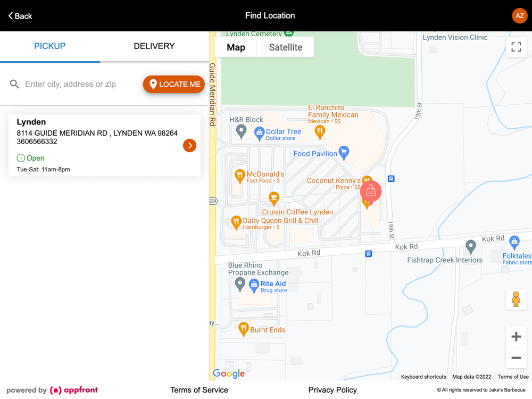The image size is (532, 399).
Task: Click the McDonald's restaurant pin
Action: coord(240,176)
